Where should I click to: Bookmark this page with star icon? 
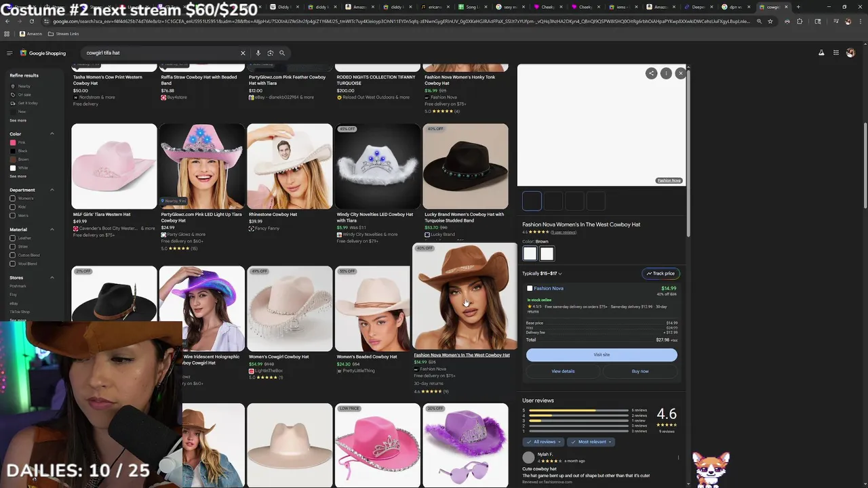point(770,21)
